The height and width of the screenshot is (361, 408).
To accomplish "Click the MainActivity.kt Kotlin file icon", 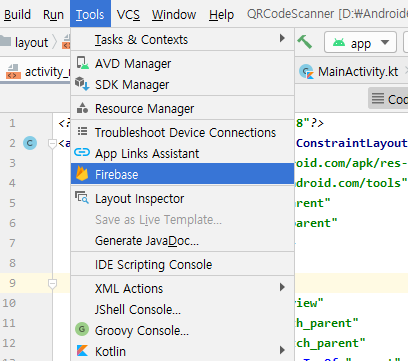I will [306, 71].
